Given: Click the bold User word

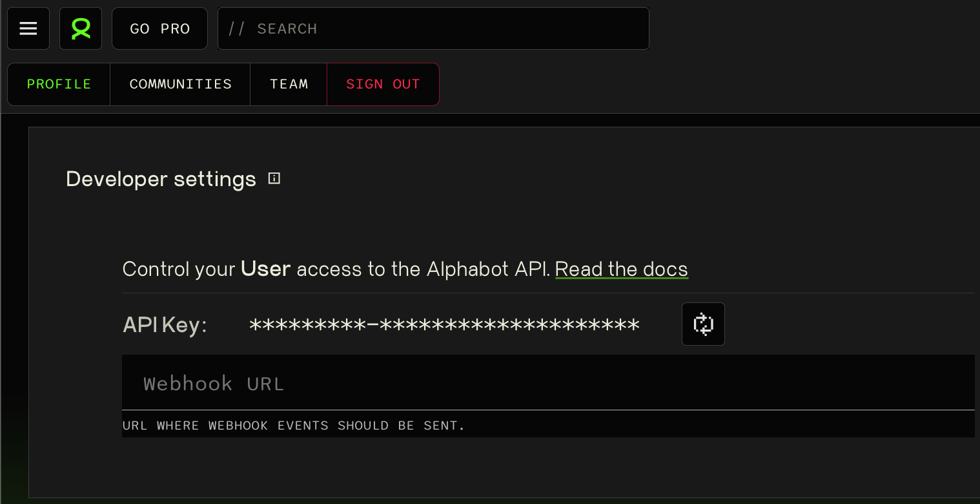Looking at the screenshot, I should (266, 269).
